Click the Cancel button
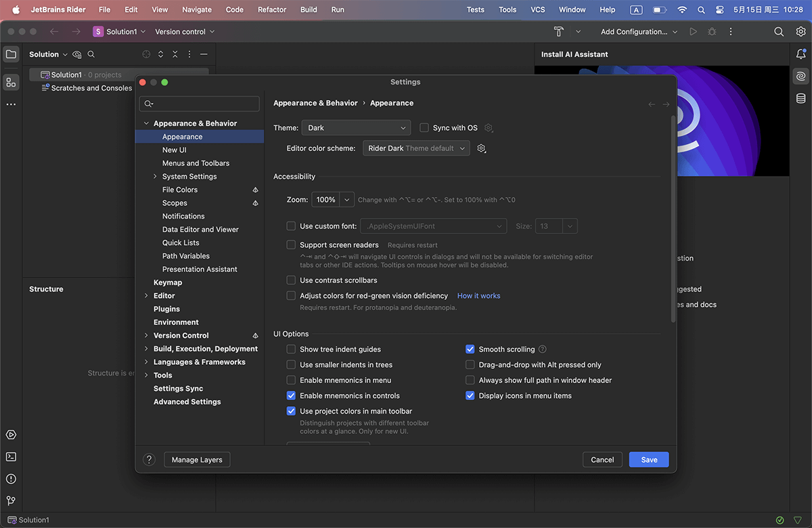 pyautogui.click(x=602, y=460)
